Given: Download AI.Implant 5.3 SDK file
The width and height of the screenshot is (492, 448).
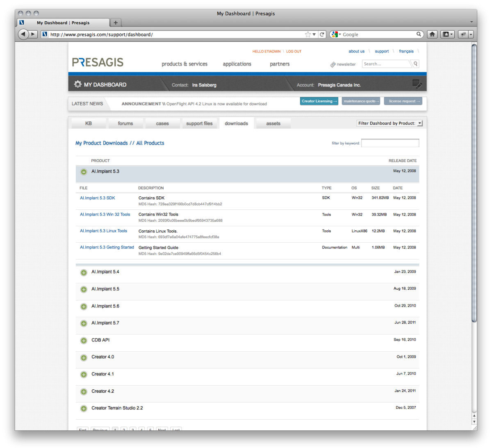Looking at the screenshot, I should 98,198.
